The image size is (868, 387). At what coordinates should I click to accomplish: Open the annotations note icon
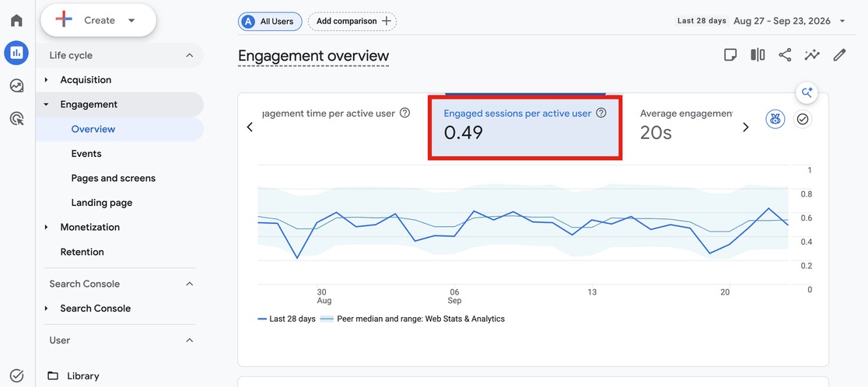(x=730, y=54)
